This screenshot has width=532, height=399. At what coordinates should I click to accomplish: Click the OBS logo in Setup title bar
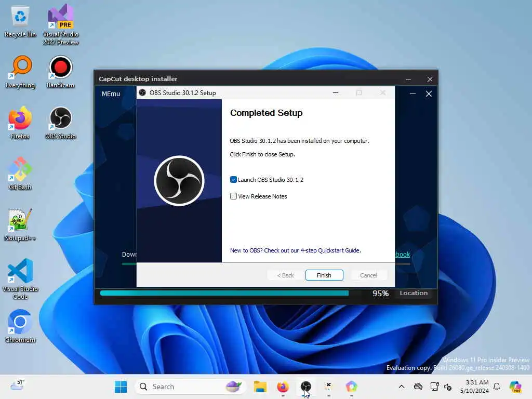pos(142,92)
